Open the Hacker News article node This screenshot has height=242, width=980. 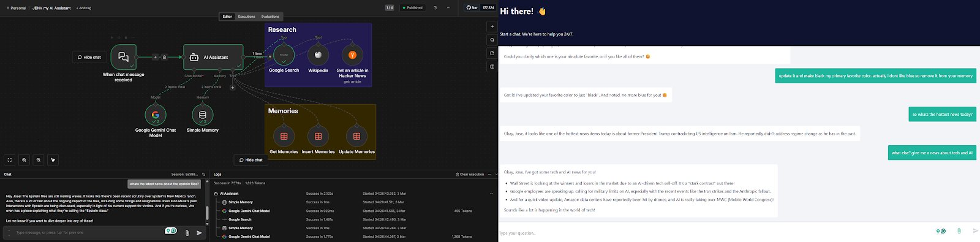(352, 55)
